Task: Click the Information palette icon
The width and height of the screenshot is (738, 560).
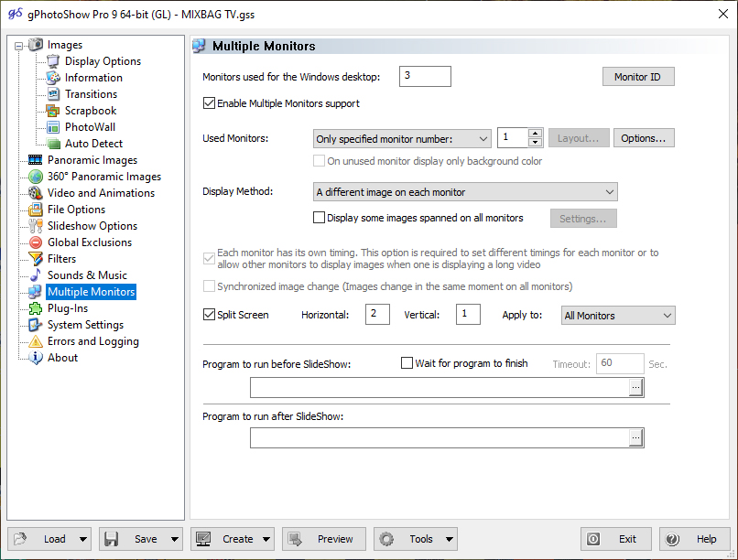Action: 53,78
